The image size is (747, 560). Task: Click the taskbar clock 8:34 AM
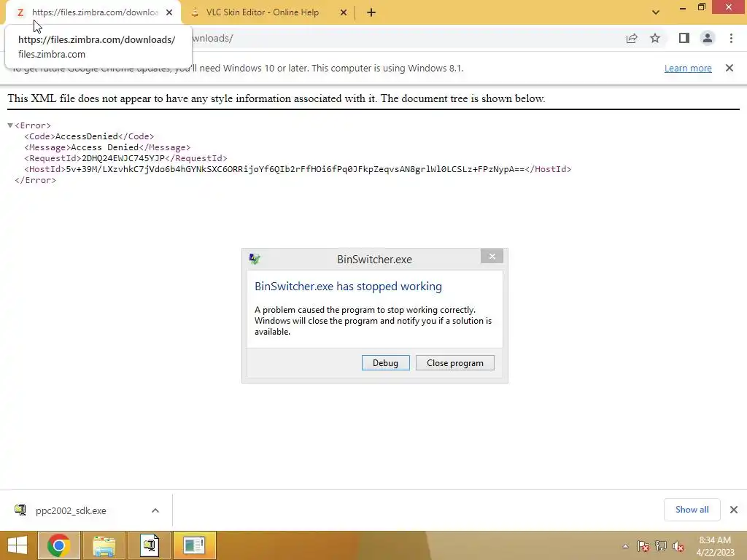[715, 540]
